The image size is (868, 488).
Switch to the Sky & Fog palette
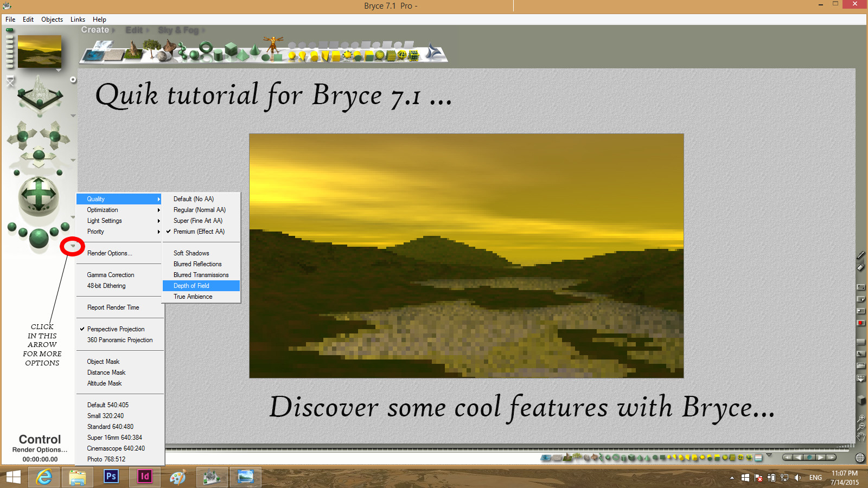(178, 30)
